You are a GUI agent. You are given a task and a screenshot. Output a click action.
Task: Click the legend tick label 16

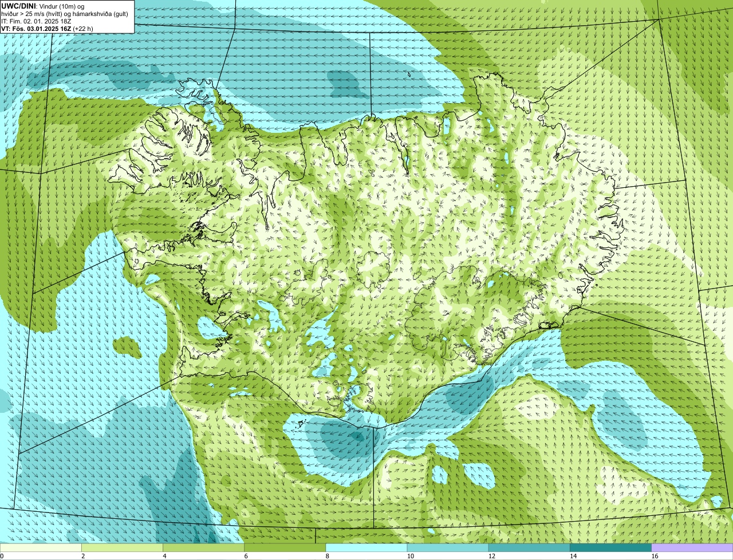pyautogui.click(x=655, y=556)
